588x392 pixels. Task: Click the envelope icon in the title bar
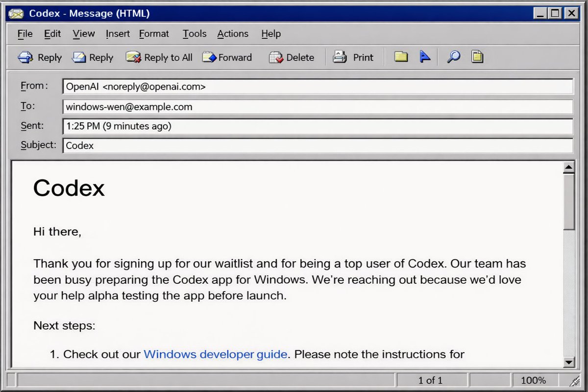pos(16,13)
